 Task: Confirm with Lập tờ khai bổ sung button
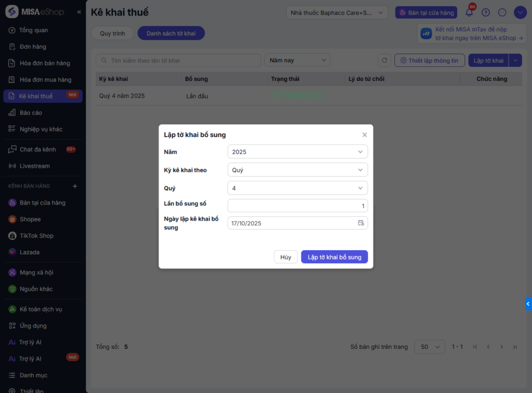click(335, 257)
